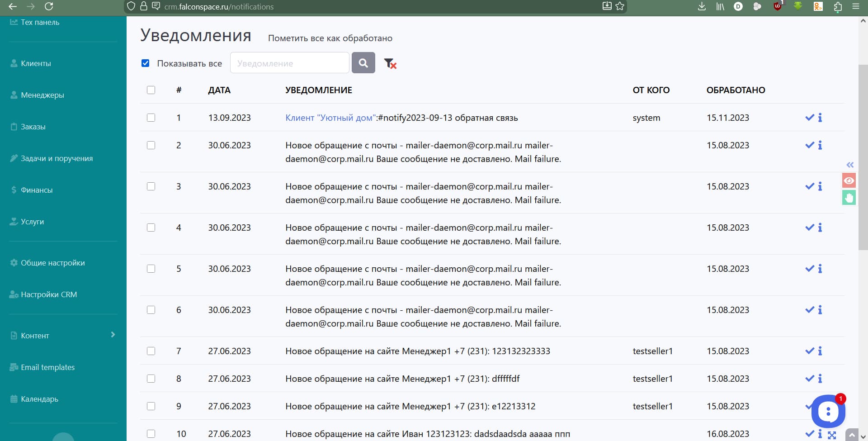The height and width of the screenshot is (441, 868).
Task: Bookmark page with star icon
Action: pos(620,6)
